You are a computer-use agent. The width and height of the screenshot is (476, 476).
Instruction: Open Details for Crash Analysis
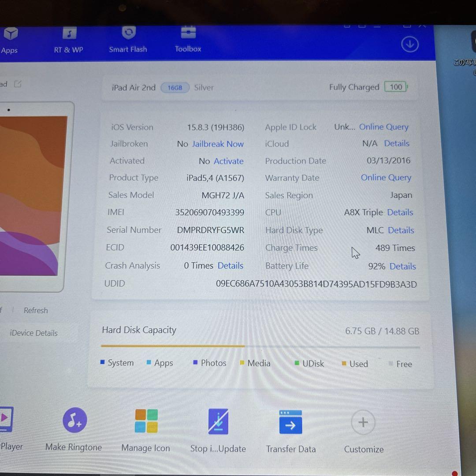point(231,266)
